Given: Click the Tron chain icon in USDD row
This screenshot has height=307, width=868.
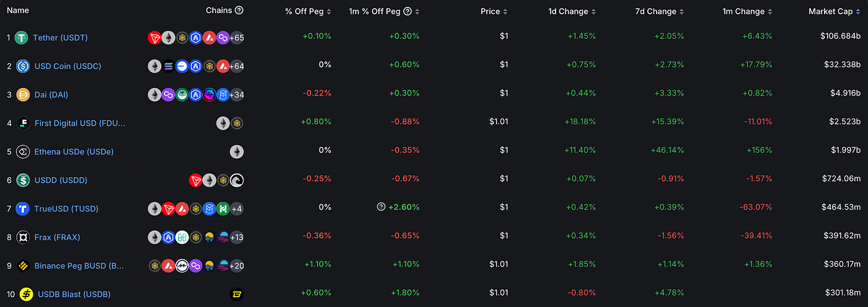Looking at the screenshot, I should (x=195, y=180).
